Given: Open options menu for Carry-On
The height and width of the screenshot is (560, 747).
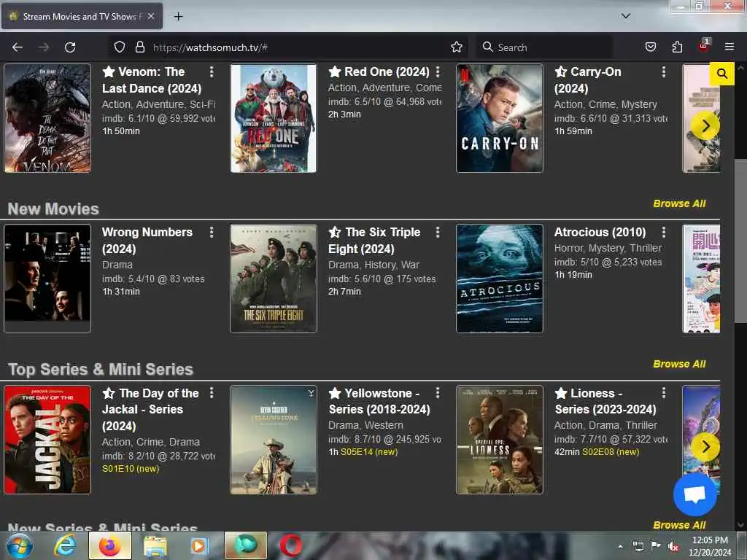Looking at the screenshot, I should [x=663, y=72].
